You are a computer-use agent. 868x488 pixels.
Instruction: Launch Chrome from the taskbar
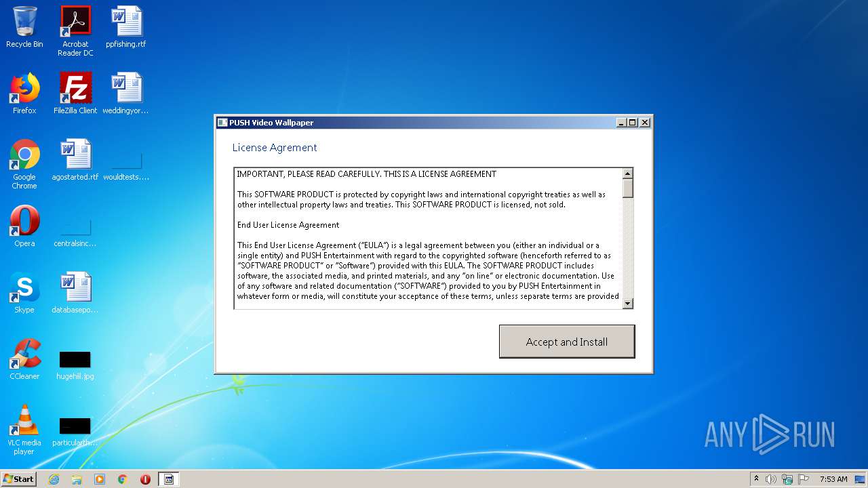pos(123,479)
